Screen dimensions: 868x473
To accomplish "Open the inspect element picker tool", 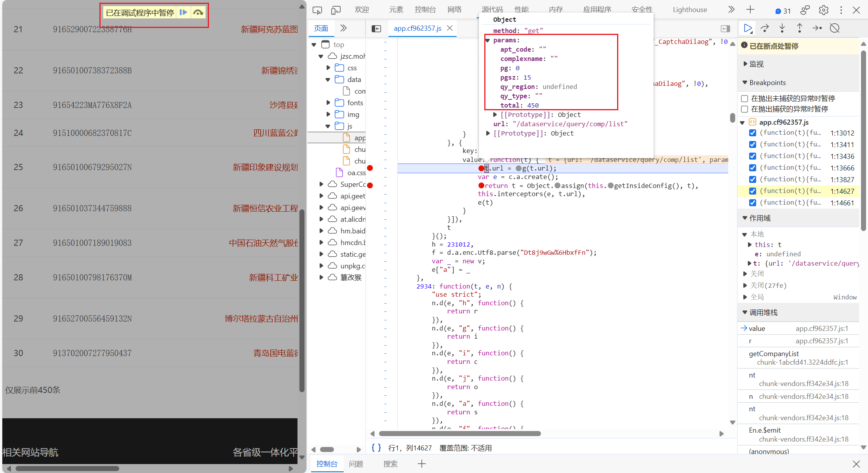I will point(317,10).
